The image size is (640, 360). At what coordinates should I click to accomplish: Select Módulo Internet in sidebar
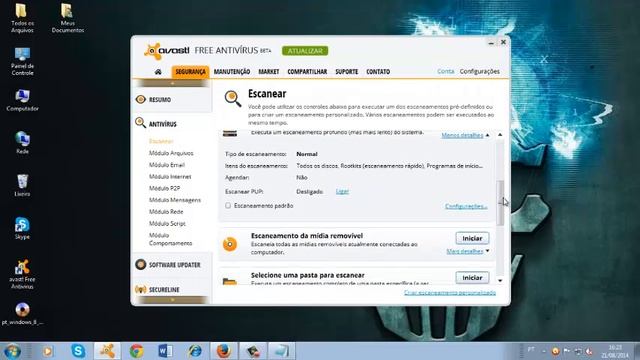coord(170,177)
